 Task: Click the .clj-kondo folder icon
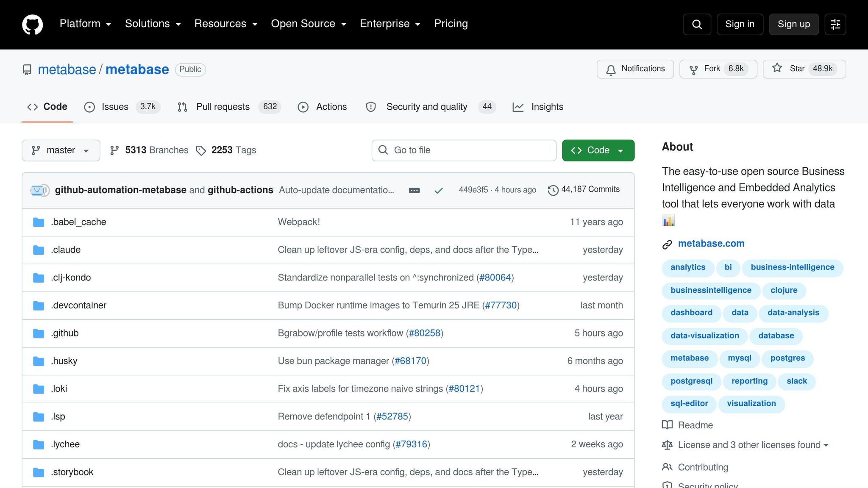coord(39,278)
